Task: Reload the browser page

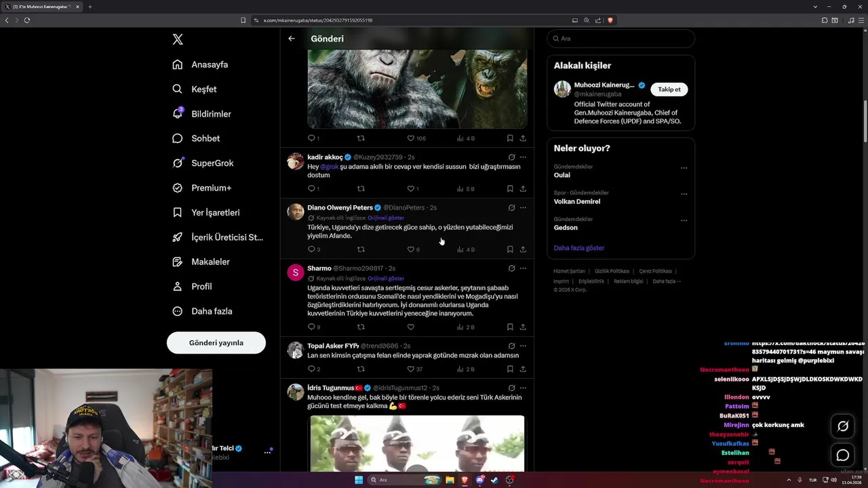Action: coord(27,20)
